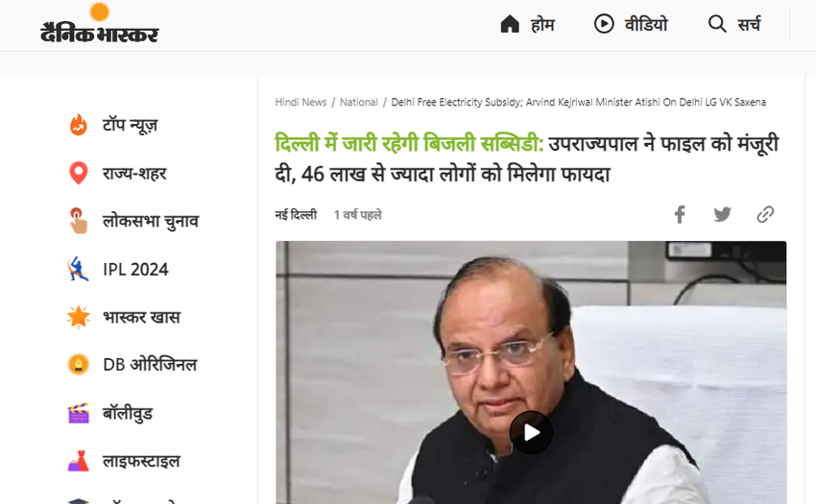Open बॉलीवुड clapperboard icon
Viewport: 816px width, 504px height.
[x=79, y=413]
